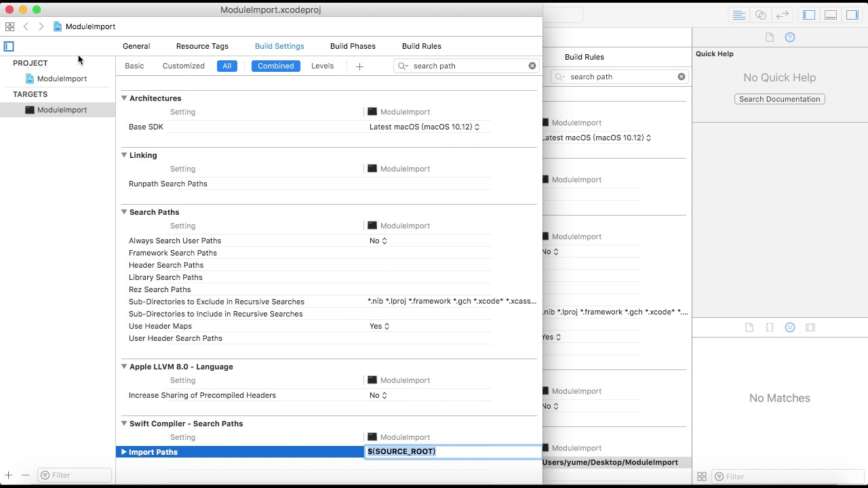Collapse the Apple LLVM 8.0 - Language section
The height and width of the screenshot is (488, 868).
click(124, 367)
